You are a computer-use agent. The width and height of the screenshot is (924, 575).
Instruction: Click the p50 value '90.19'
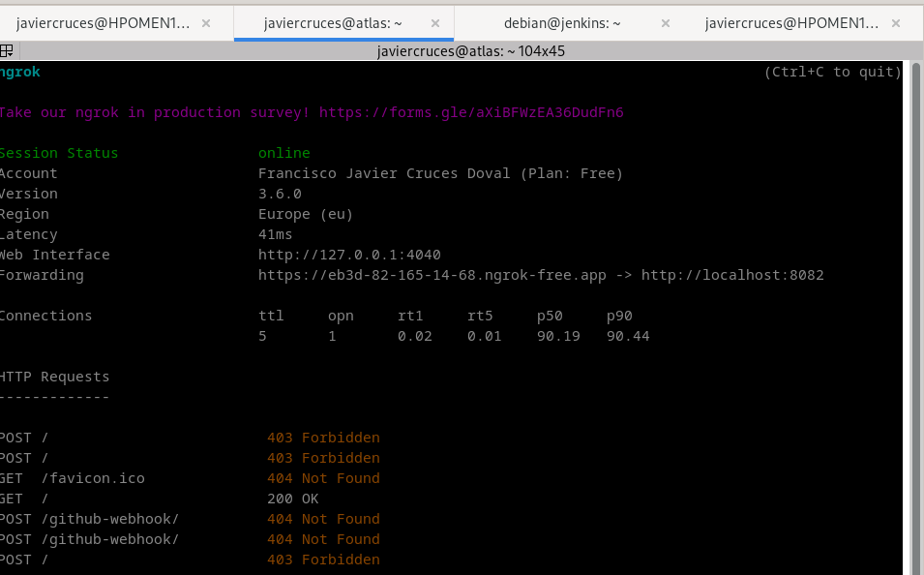tap(558, 336)
